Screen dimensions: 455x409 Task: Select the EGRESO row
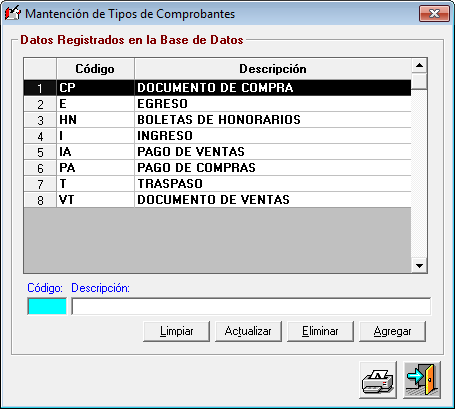[x=217, y=104]
